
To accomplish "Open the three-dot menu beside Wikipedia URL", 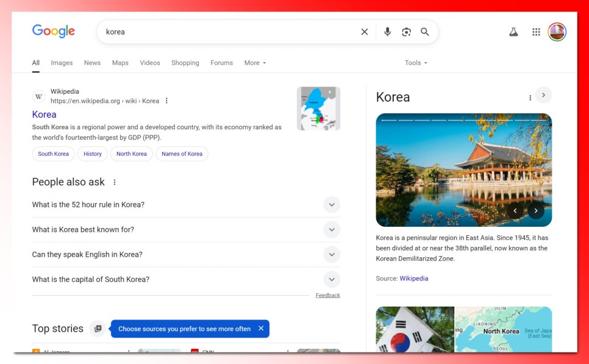I will tap(166, 101).
